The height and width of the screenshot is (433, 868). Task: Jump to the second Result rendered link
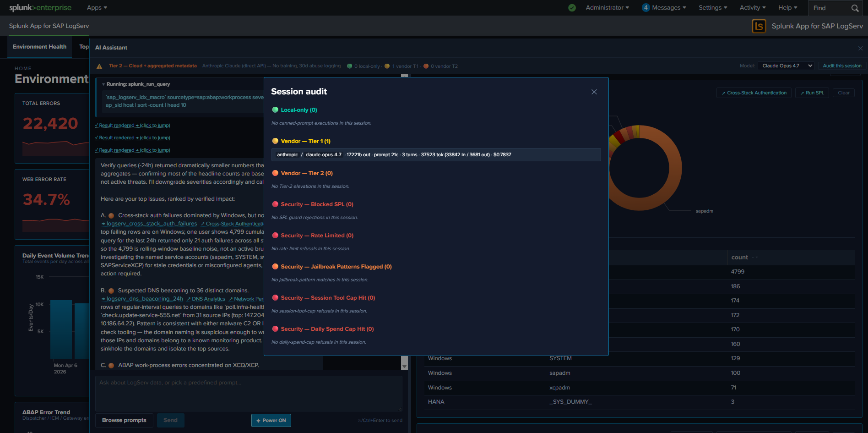coord(133,138)
